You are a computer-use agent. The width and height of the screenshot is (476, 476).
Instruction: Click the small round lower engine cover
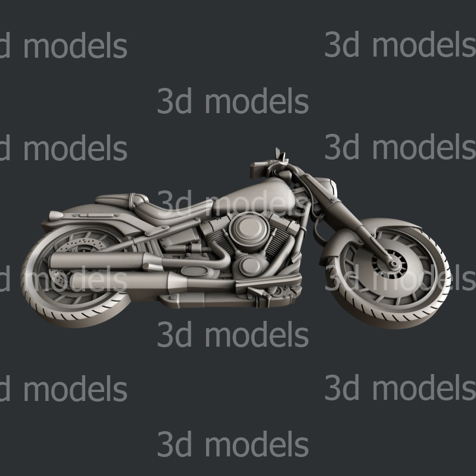[x=250, y=266]
